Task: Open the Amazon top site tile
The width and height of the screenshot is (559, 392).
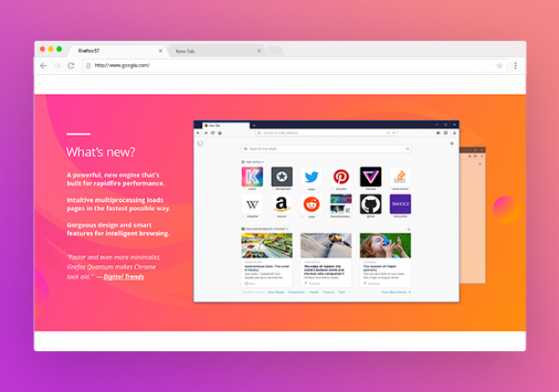Action: point(282,204)
